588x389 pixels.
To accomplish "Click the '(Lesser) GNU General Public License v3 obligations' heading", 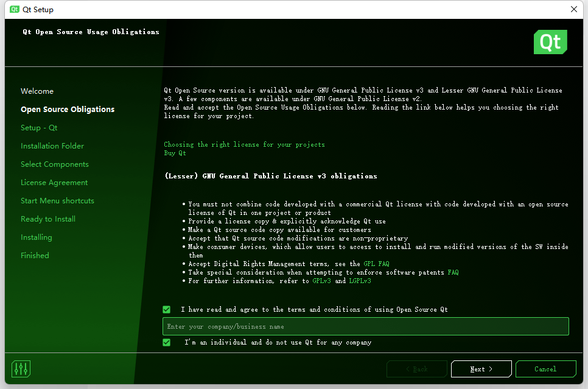I will coord(271,176).
